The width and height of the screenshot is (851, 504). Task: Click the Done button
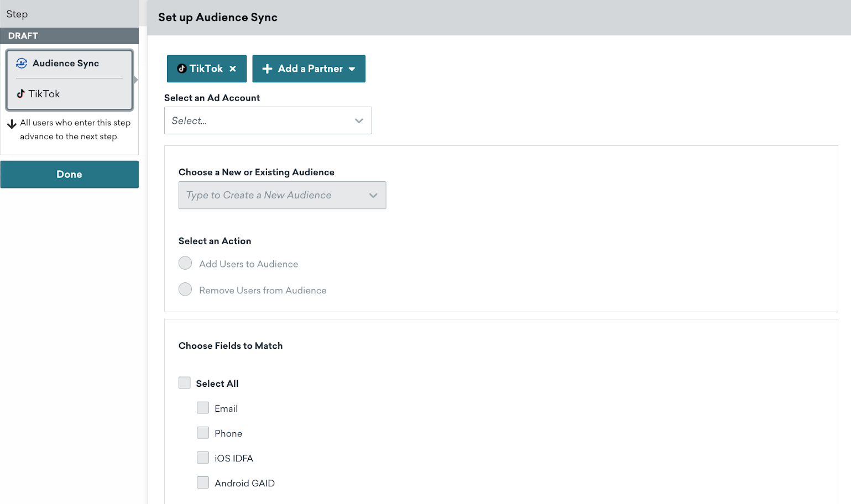point(69,174)
